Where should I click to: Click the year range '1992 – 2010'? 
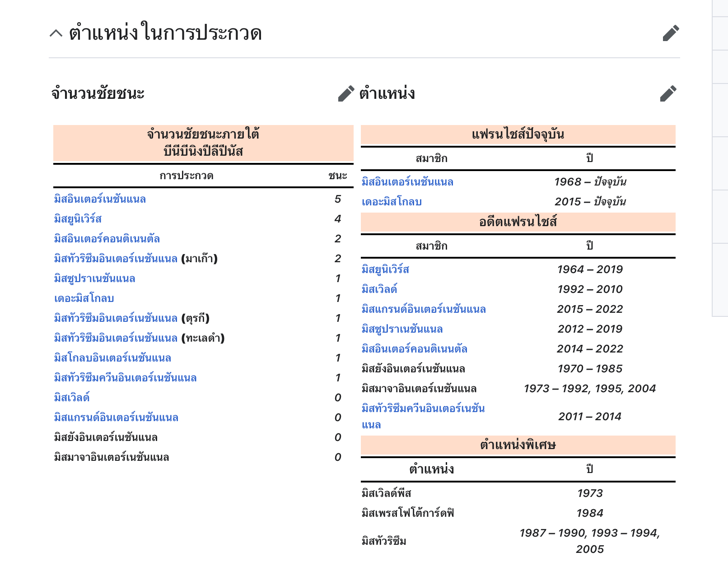coord(590,289)
